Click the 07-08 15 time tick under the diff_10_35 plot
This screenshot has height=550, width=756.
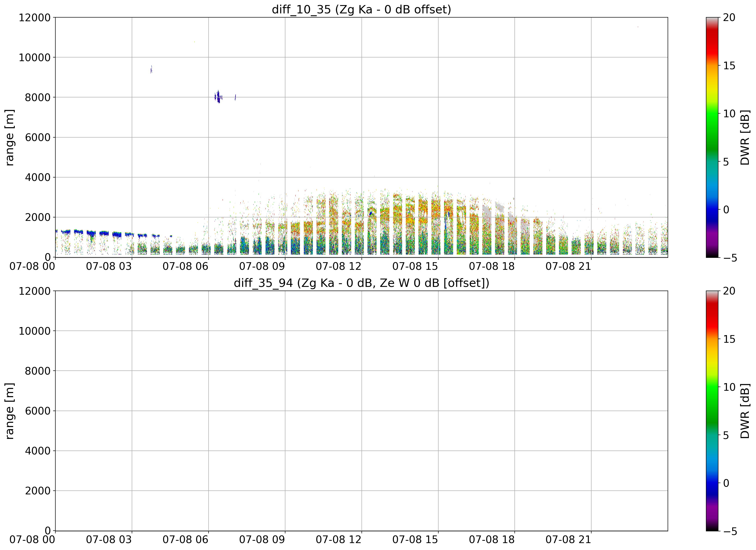coord(415,267)
